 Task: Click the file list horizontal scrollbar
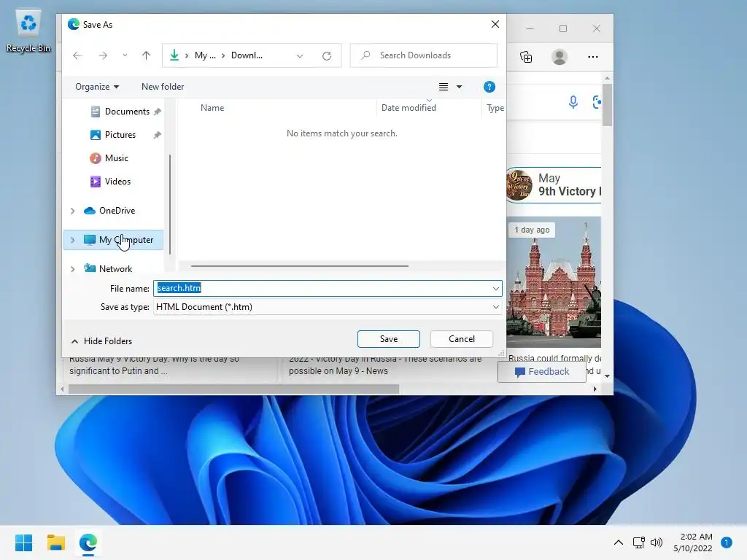tap(299, 265)
